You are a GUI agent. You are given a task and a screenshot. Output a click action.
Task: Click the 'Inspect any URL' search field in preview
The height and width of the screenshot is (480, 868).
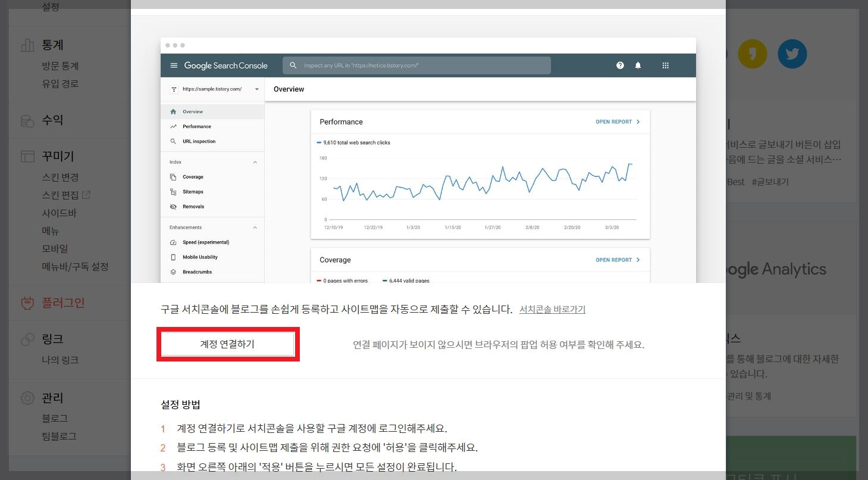tap(416, 66)
